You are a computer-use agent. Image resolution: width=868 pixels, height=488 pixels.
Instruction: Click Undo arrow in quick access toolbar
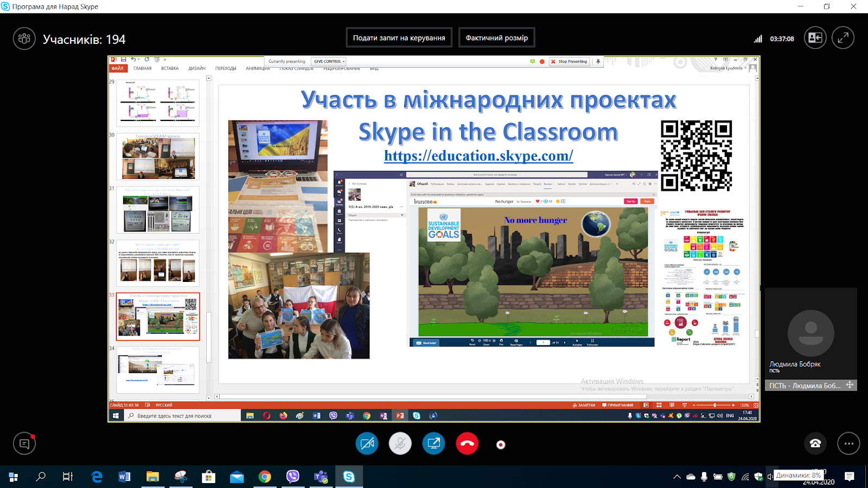point(133,60)
